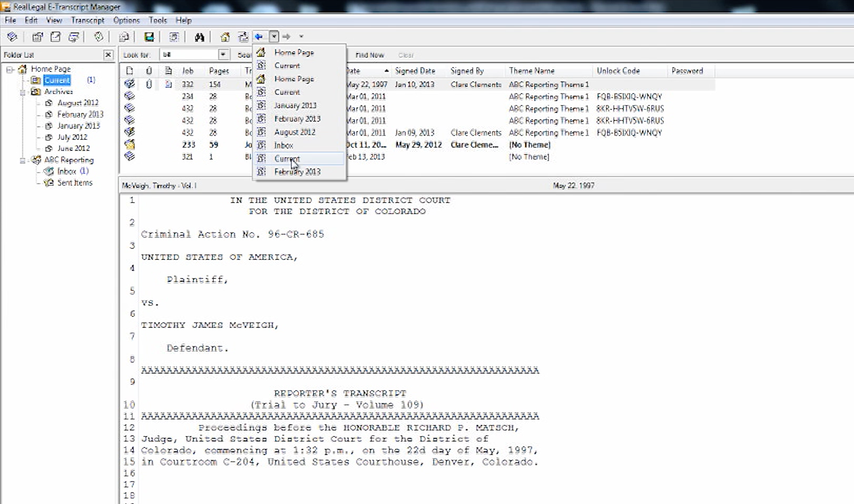Screen dimensions: 854x504
Task: Collapse the Home Page tree node
Action: (9, 70)
